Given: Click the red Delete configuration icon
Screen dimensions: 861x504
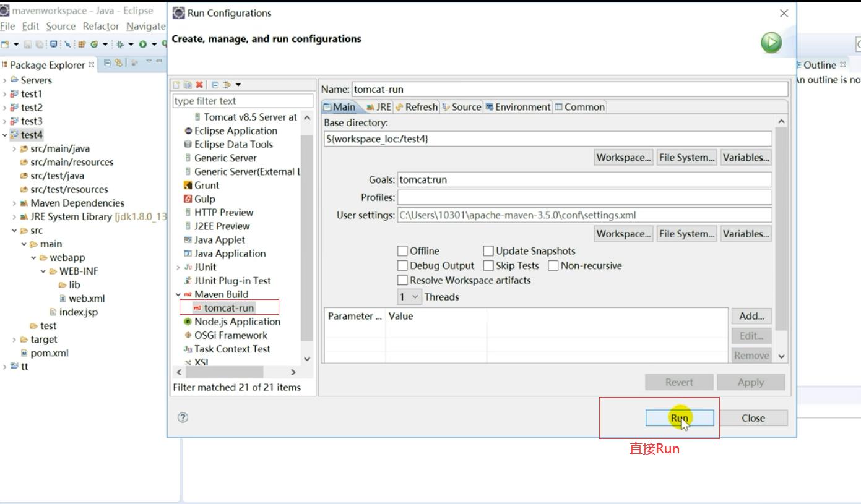Looking at the screenshot, I should tap(199, 85).
